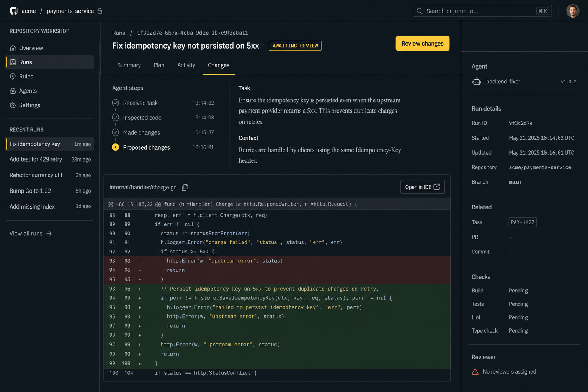Click the main branch value
This screenshot has width=588, height=392.
[x=515, y=182]
